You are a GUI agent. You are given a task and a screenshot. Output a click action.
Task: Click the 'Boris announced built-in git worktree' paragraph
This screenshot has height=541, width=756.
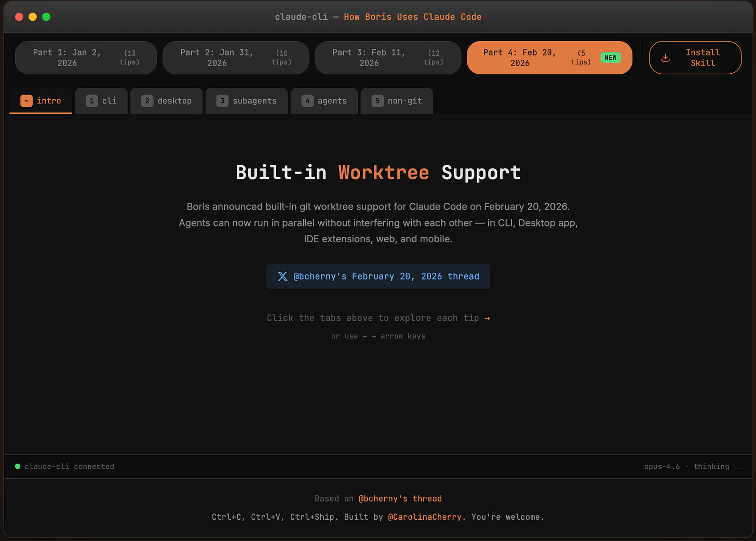pos(378,223)
